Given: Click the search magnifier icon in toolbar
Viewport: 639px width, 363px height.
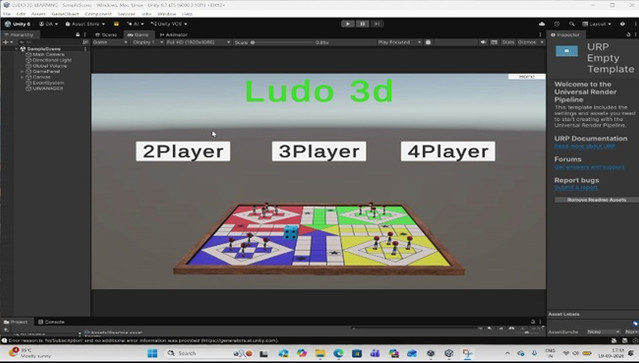Looking at the screenshot, I should coord(572,24).
